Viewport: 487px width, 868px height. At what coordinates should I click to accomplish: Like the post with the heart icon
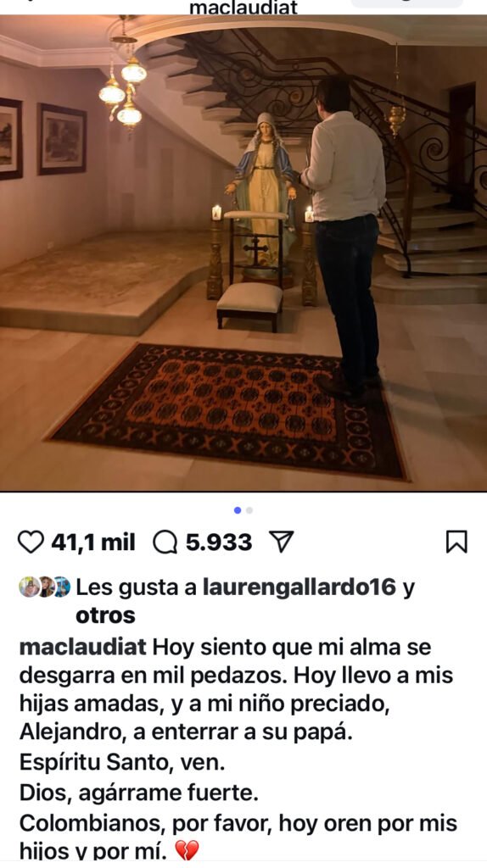(31, 542)
